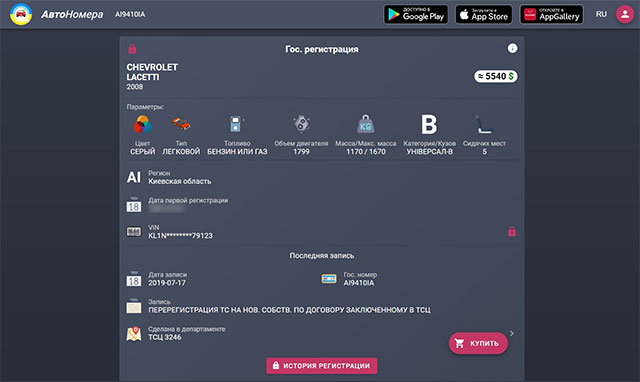Open the user profile avatar icon

[624, 14]
